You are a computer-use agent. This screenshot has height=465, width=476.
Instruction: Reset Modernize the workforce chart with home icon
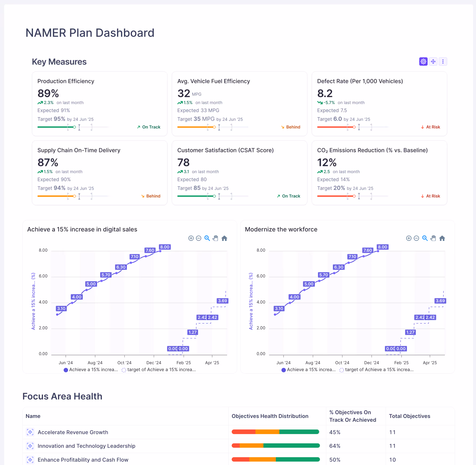[442, 238]
